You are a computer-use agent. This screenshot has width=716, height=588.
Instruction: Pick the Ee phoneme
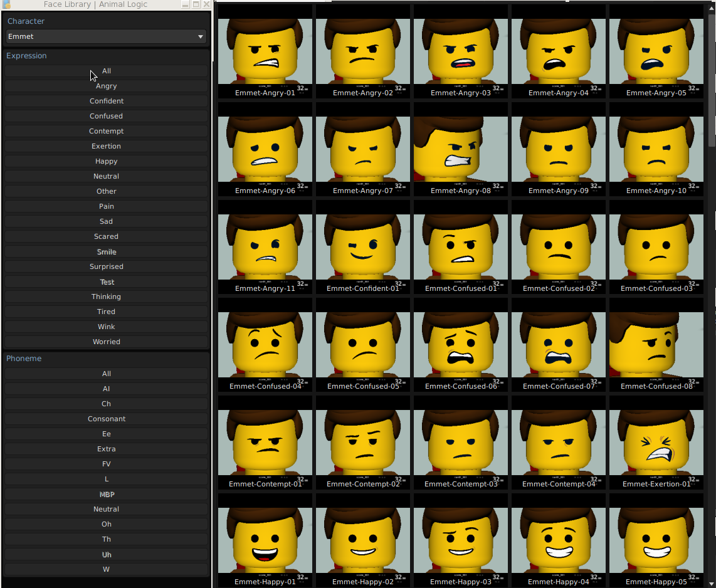[x=106, y=434]
